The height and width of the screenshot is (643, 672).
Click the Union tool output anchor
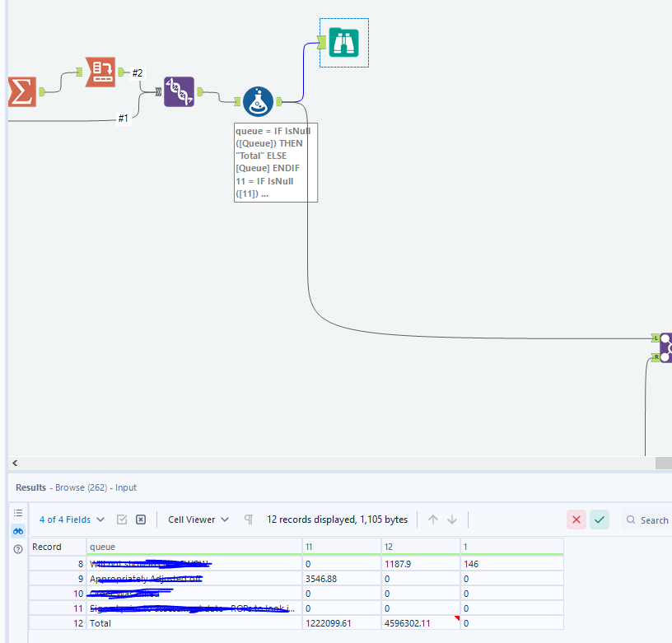point(200,91)
